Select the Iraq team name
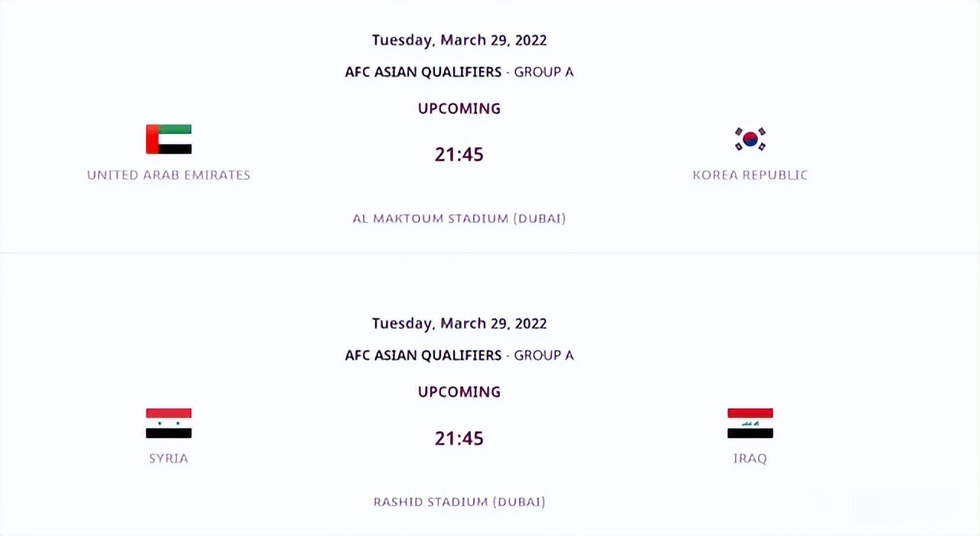 click(750, 458)
